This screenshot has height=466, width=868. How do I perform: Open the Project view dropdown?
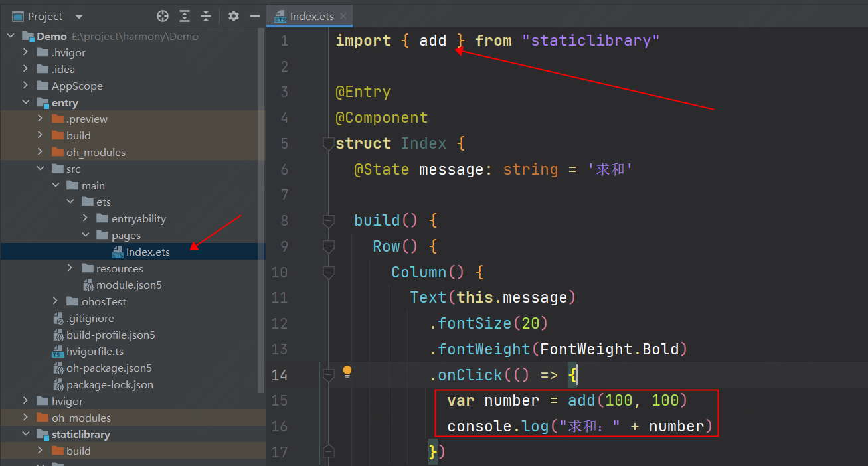pyautogui.click(x=79, y=17)
